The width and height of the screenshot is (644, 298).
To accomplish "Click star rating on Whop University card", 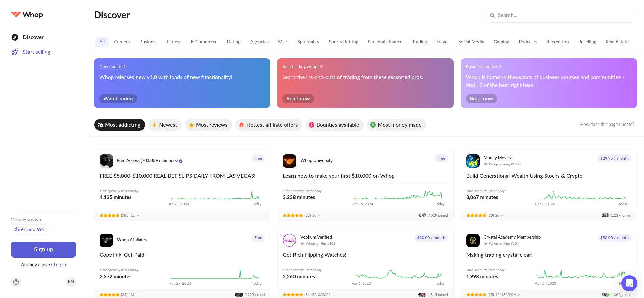I will coord(293,215).
